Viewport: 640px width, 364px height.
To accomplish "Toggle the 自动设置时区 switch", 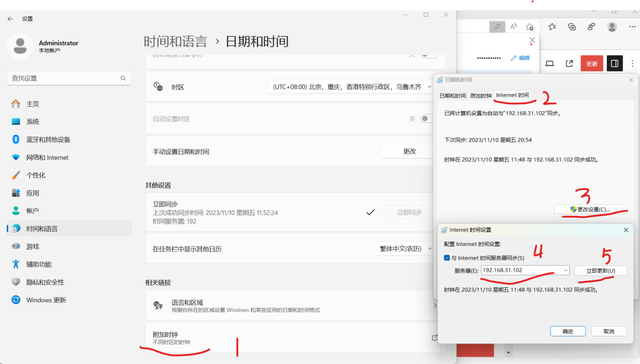I will (x=427, y=119).
